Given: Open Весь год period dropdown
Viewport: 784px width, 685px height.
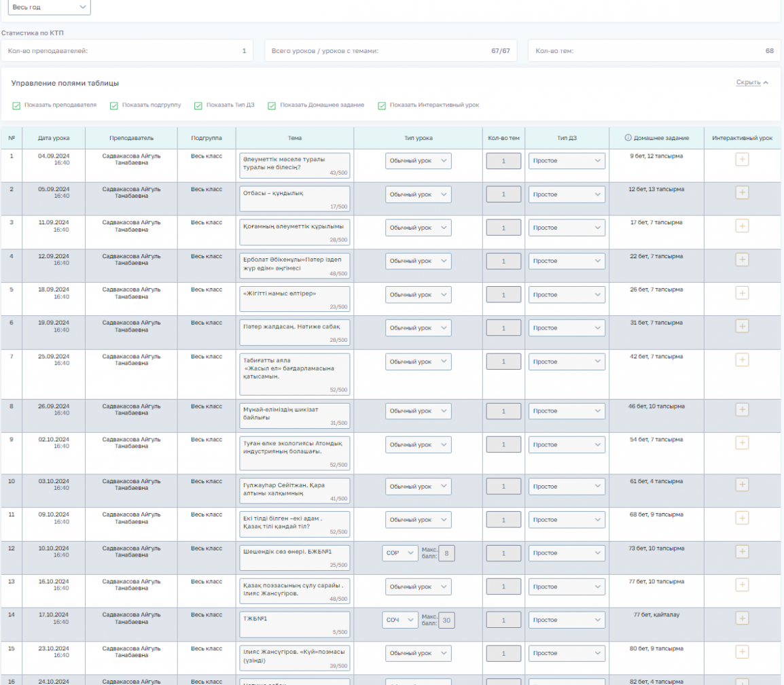Looking at the screenshot, I should tap(48, 6).
